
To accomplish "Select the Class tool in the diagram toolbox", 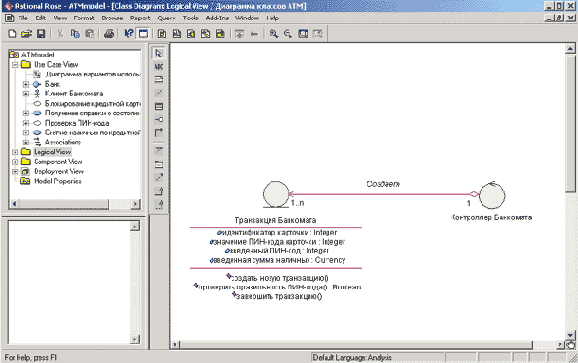I will [x=159, y=107].
